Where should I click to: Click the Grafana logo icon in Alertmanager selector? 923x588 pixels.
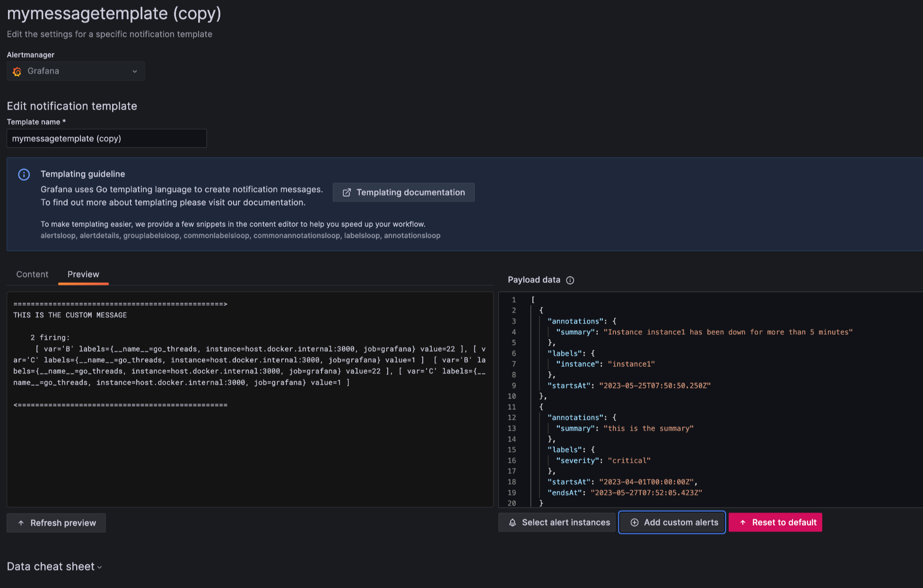(17, 71)
